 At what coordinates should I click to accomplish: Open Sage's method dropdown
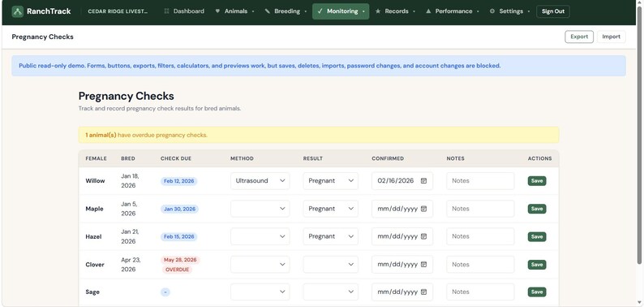point(260,292)
